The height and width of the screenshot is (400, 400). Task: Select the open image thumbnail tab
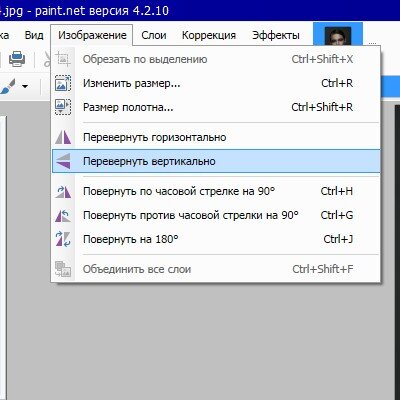pos(338,35)
